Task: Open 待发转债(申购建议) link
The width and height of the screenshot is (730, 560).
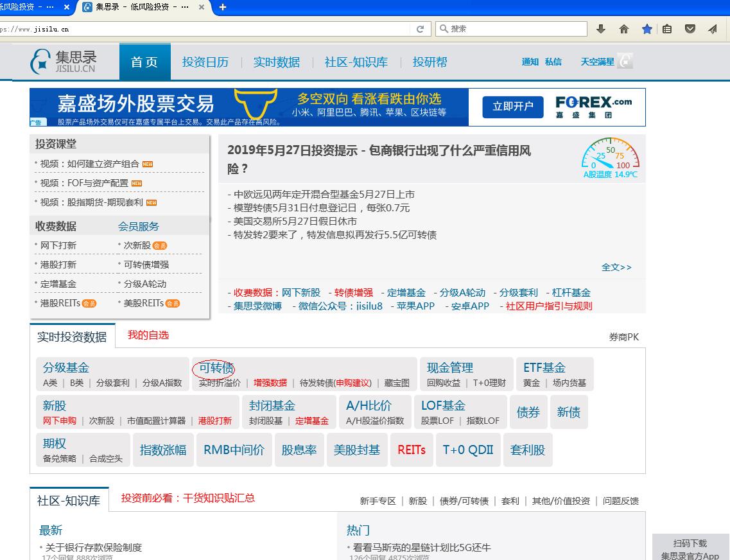Action: (336, 383)
